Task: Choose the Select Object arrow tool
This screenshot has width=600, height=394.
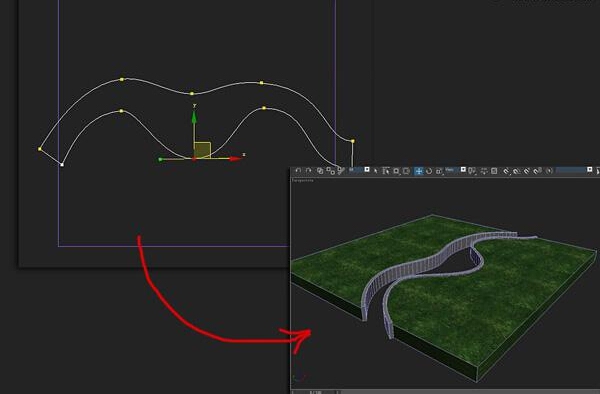Action: click(376, 171)
